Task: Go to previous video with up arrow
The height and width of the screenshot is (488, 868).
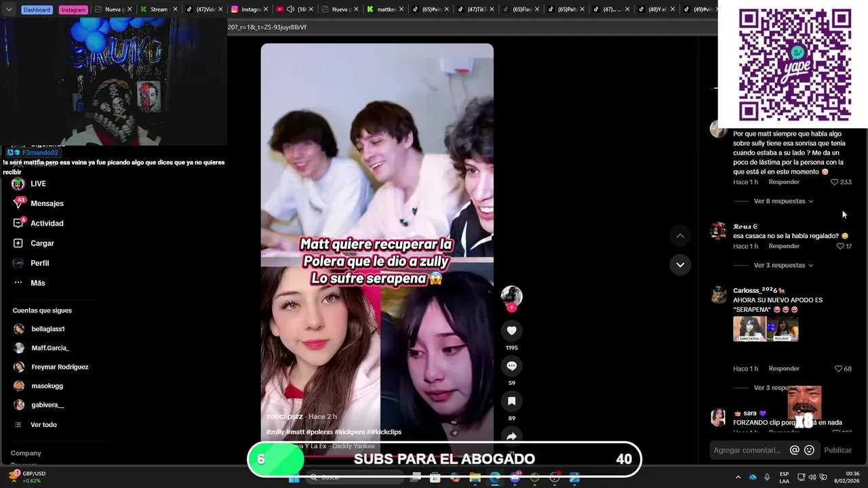Action: click(680, 236)
